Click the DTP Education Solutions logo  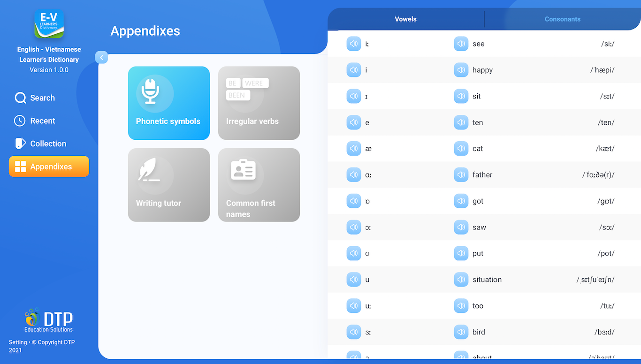49,320
